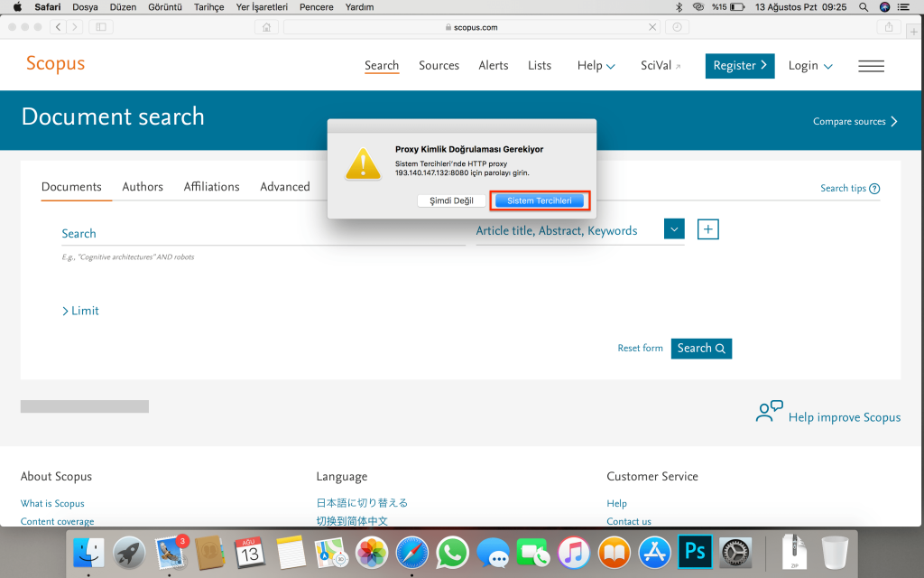The width and height of the screenshot is (924, 578).
Task: Expand the Article title, Abstract, Keywords dropdown
Action: pos(674,229)
